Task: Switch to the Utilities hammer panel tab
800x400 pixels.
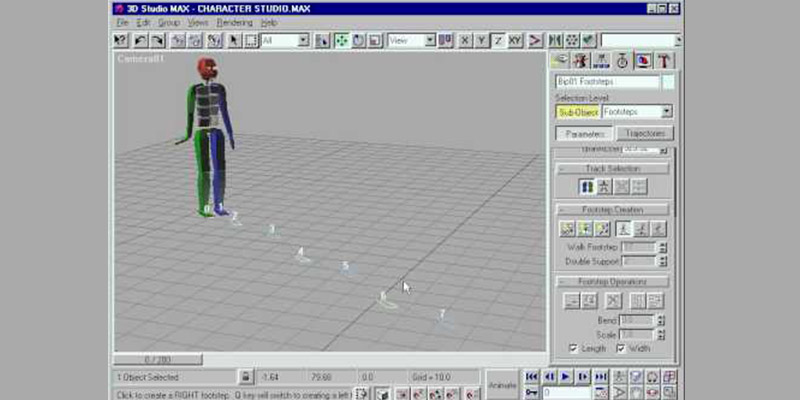Action: (664, 60)
